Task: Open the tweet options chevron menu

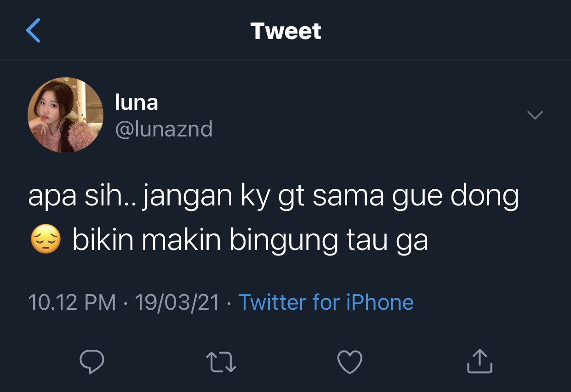Action: [x=535, y=115]
